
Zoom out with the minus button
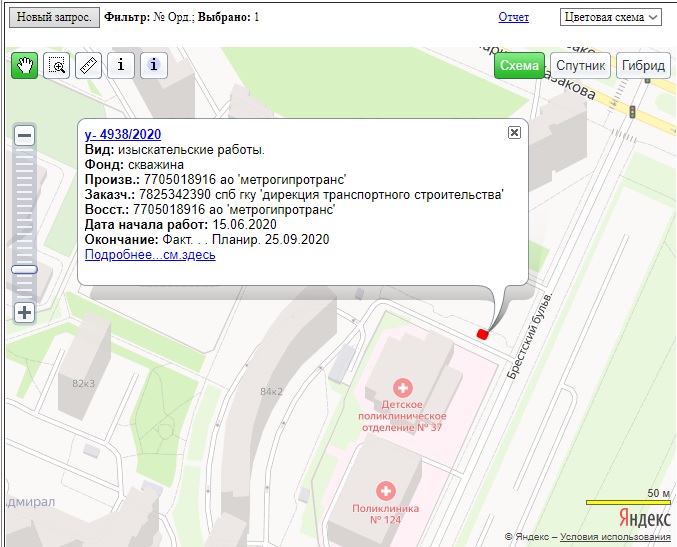pos(25,136)
